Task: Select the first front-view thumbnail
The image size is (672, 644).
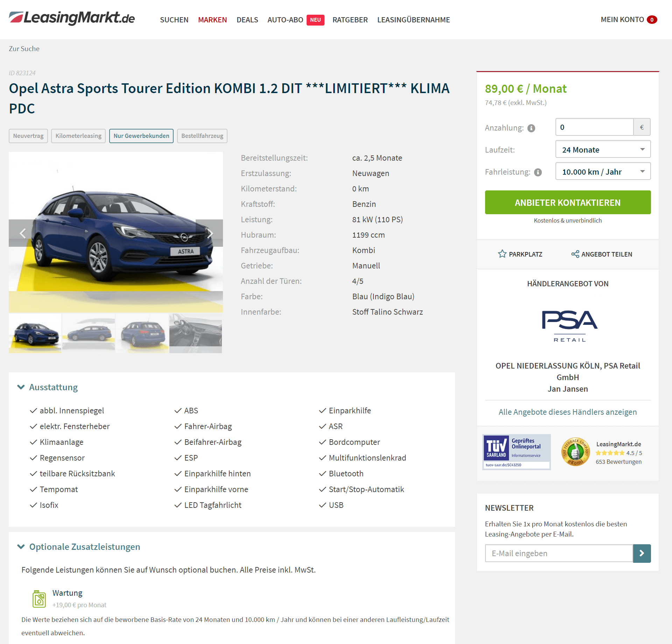Action: coord(35,334)
